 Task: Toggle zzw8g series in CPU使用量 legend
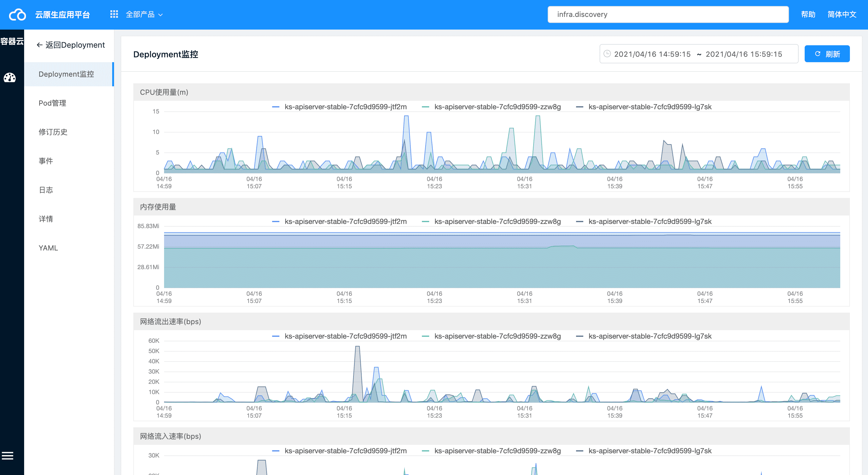point(491,107)
